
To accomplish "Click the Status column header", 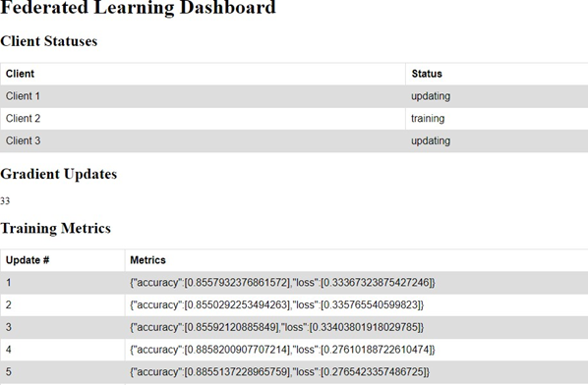I will tap(497, 74).
